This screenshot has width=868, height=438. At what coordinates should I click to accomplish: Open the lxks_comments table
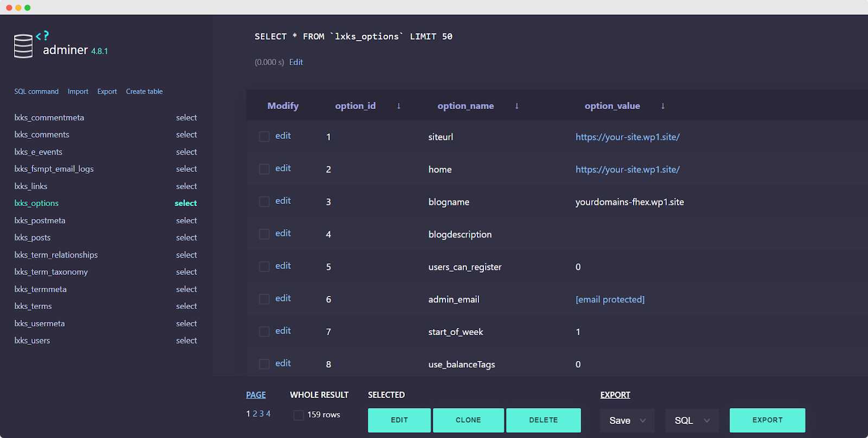42,134
